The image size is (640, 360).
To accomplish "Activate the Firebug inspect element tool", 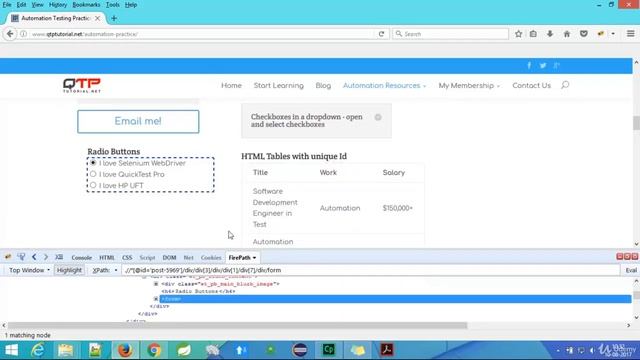I will [x=21, y=257].
